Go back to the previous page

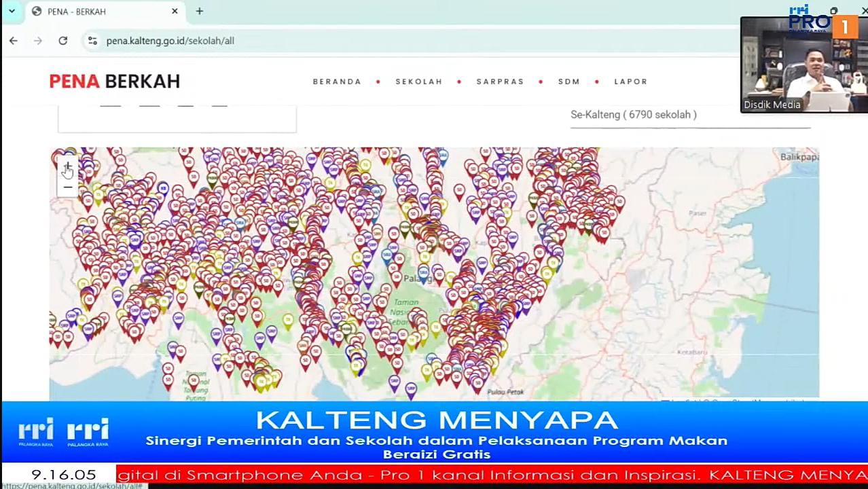tap(14, 41)
